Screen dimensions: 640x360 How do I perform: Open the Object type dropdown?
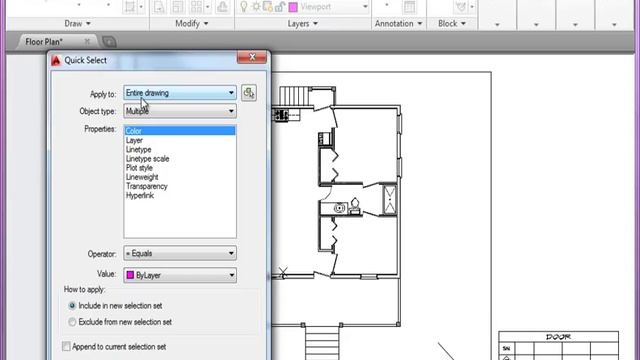pos(180,111)
